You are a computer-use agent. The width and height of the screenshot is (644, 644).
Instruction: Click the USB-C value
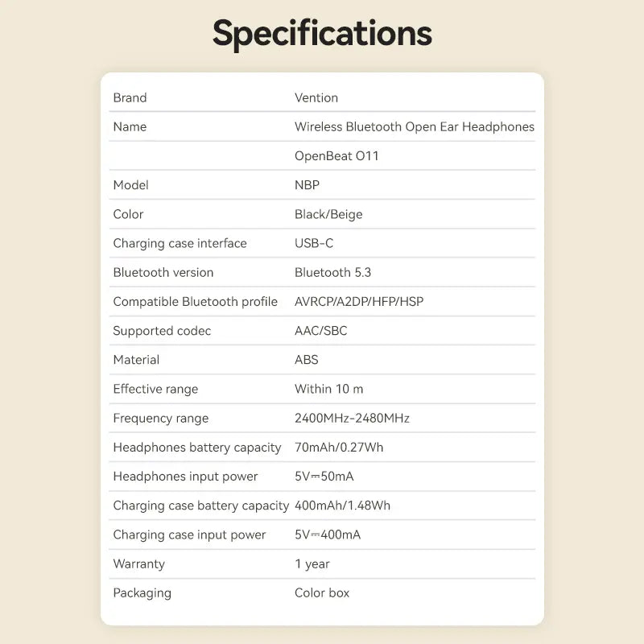coord(314,243)
